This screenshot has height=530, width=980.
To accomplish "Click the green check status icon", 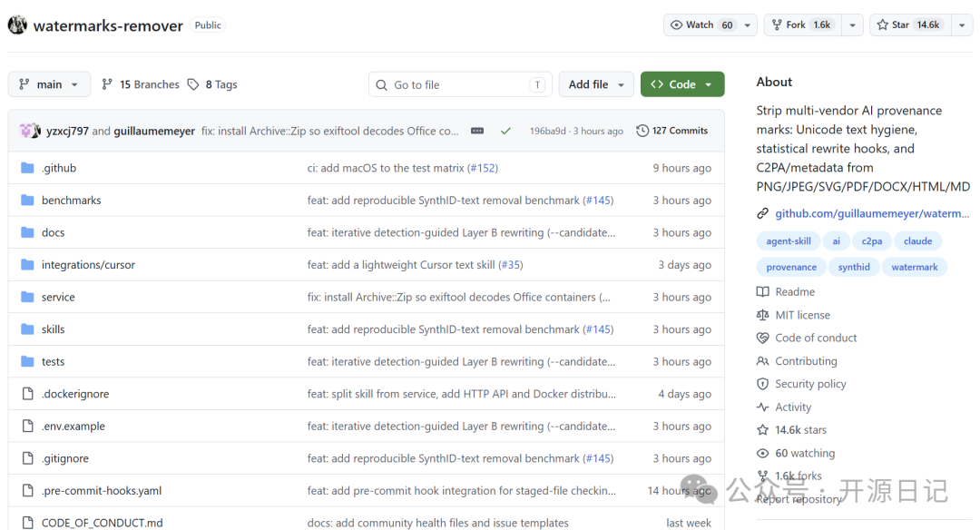I will 505,131.
